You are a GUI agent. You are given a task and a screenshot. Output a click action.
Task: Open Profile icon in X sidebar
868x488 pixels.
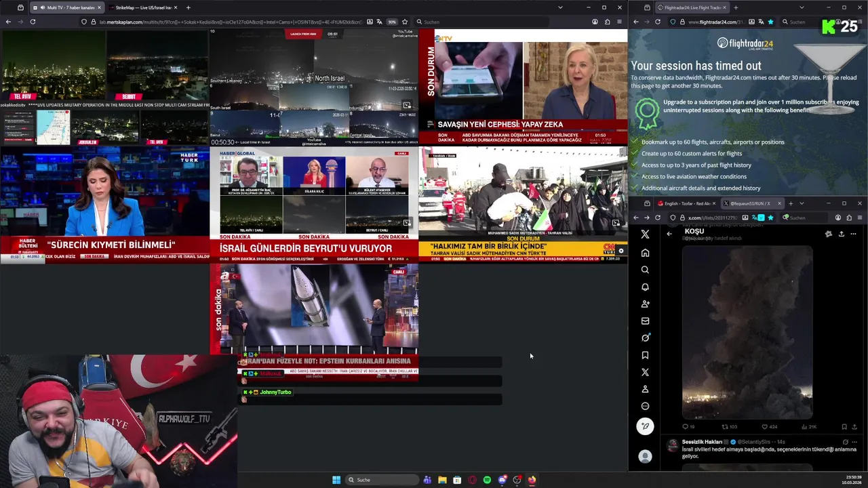[645, 389]
